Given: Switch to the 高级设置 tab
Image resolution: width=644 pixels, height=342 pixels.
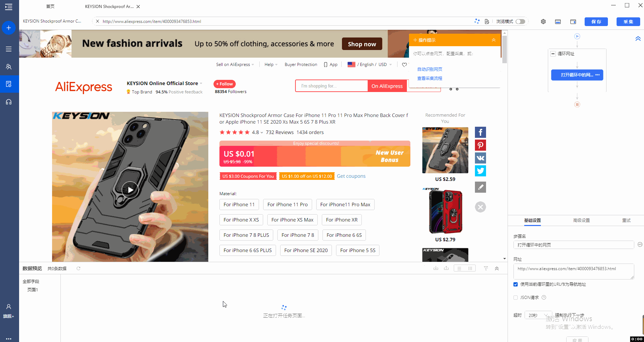Looking at the screenshot, I should tap(582, 220).
